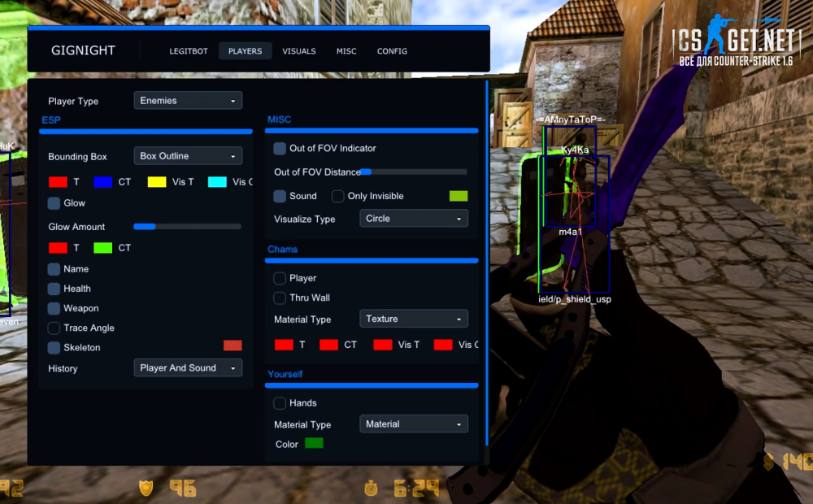The width and height of the screenshot is (813, 504).
Task: Toggle the Weapon checkbox
Action: coord(54,309)
